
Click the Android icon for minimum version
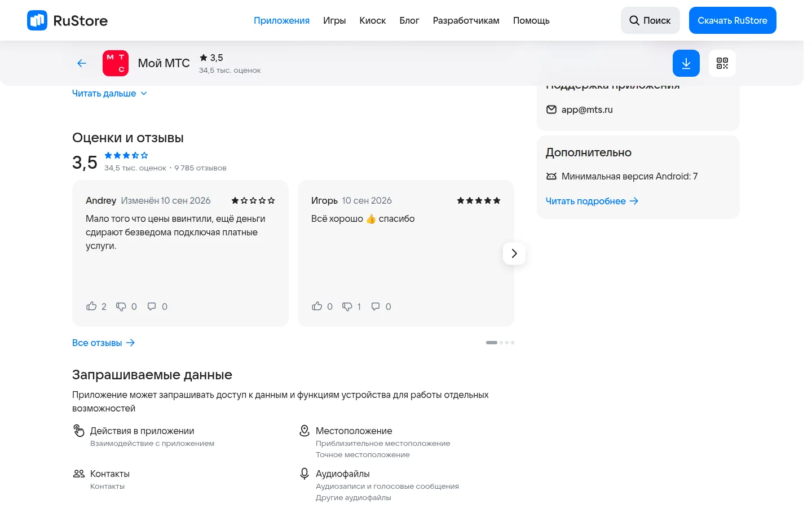pos(551,176)
